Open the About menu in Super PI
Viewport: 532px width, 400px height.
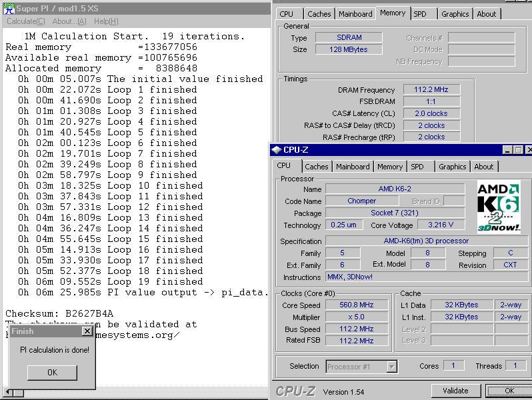pyautogui.click(x=69, y=21)
